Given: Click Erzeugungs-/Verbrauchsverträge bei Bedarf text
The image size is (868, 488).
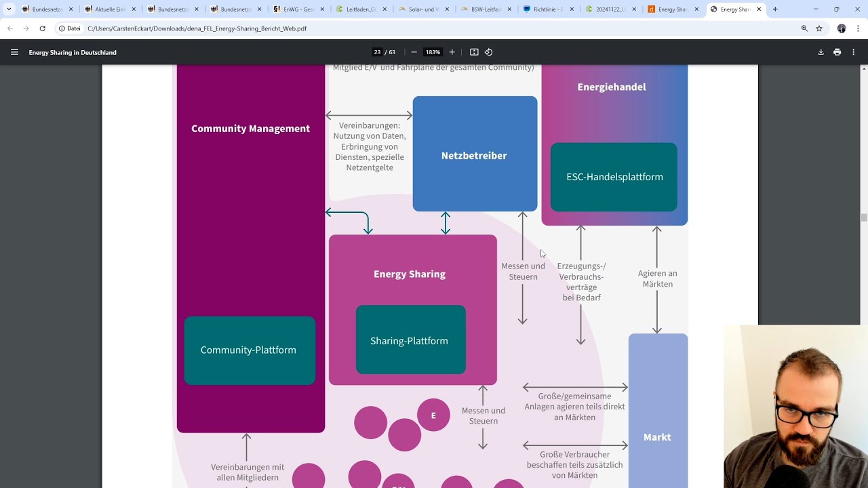Looking at the screenshot, I should [581, 282].
